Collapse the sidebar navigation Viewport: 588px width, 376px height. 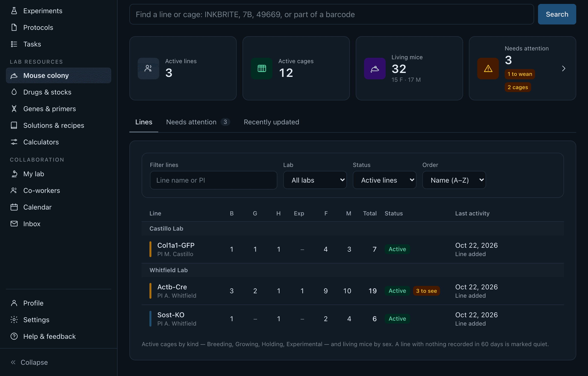[29, 362]
